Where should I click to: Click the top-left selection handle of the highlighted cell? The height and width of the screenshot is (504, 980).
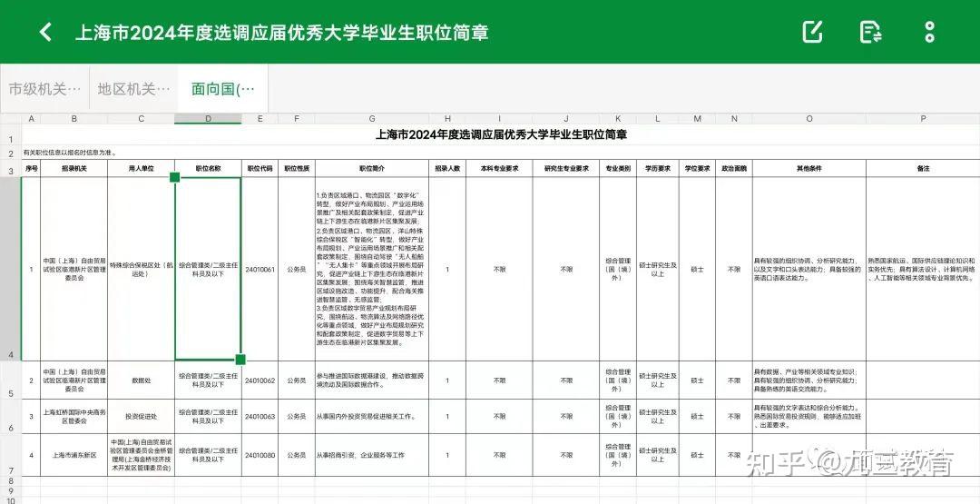pyautogui.click(x=175, y=178)
